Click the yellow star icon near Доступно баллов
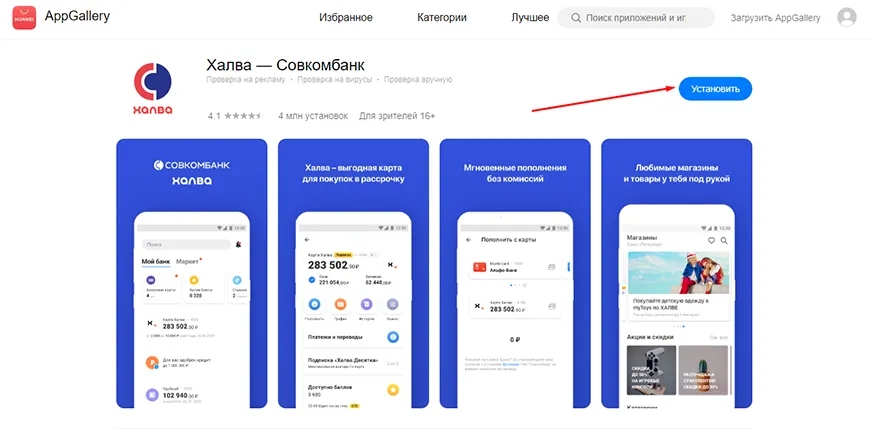870x432 pixels. tap(392, 390)
